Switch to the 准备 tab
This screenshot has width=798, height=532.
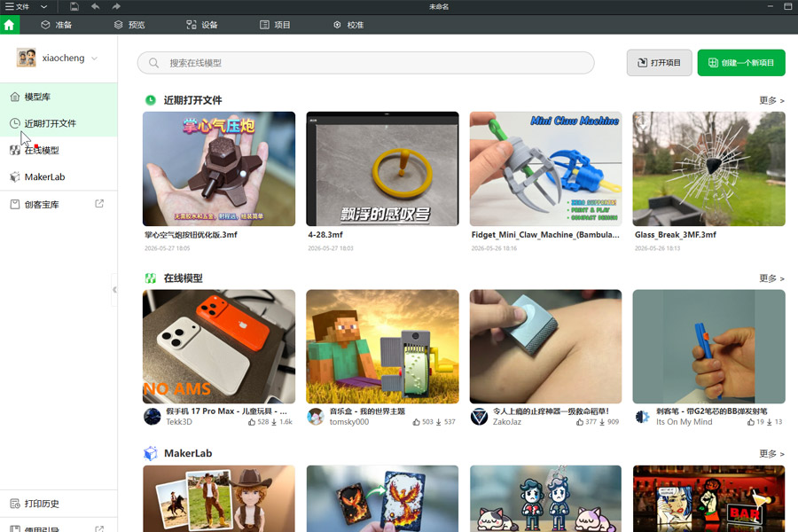point(57,25)
